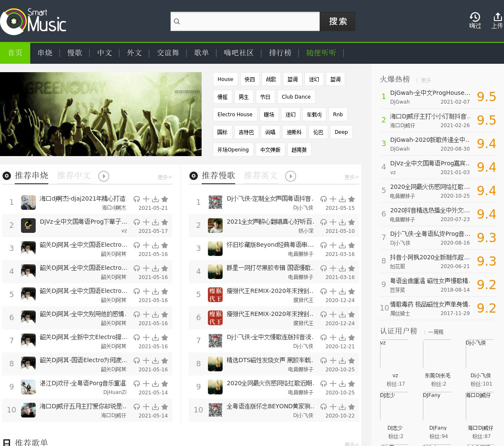Add 海口dj啊杰-djaj2021 track with plus icon
Viewport: 504px width, 446px height.
[x=146, y=199]
